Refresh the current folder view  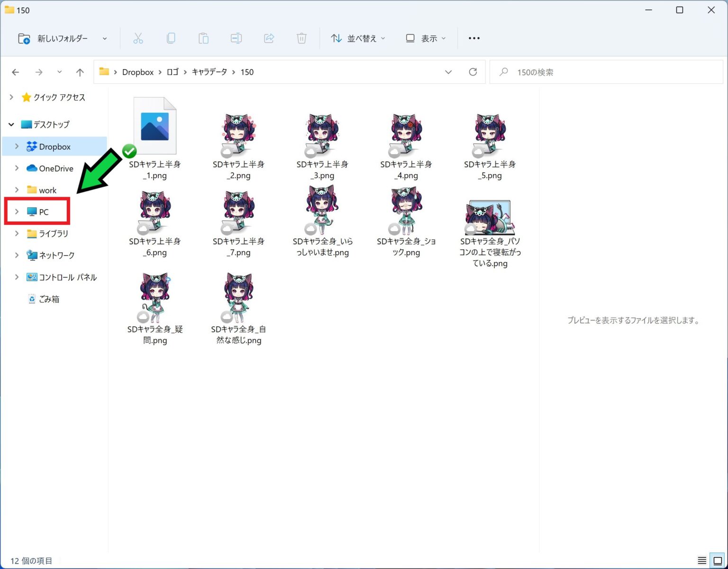[473, 72]
